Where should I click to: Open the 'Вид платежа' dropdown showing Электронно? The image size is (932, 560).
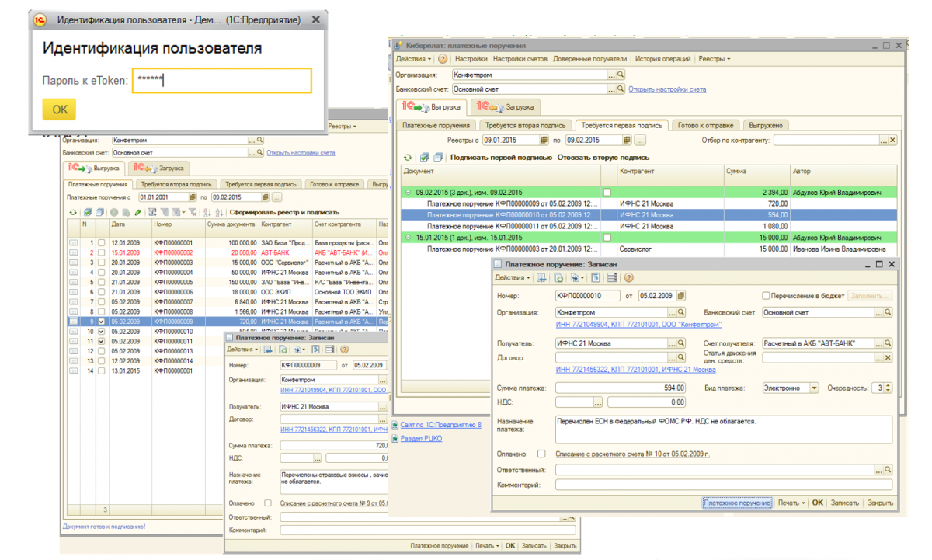(x=814, y=388)
